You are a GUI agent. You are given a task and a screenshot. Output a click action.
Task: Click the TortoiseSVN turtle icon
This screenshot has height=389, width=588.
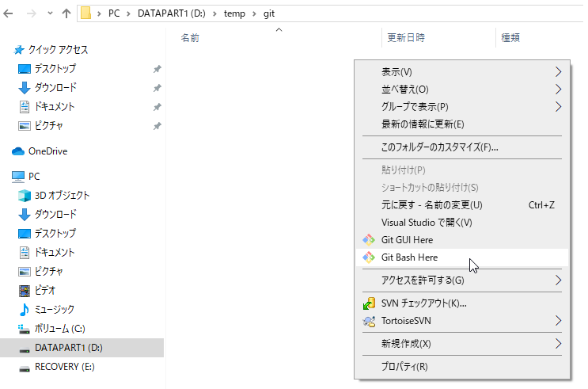point(368,321)
